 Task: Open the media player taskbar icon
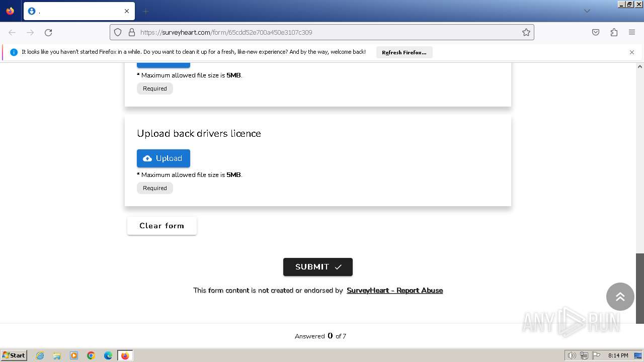pyautogui.click(x=74, y=355)
